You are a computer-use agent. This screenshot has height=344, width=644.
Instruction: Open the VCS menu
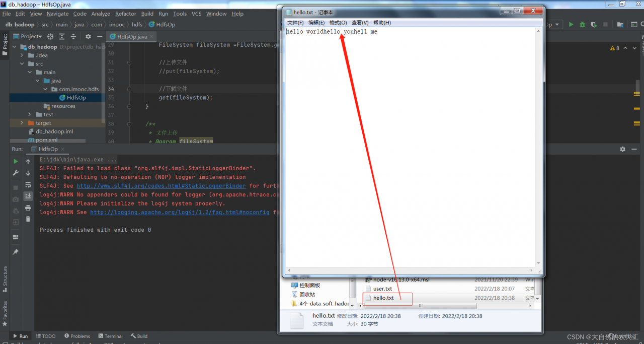[196, 14]
